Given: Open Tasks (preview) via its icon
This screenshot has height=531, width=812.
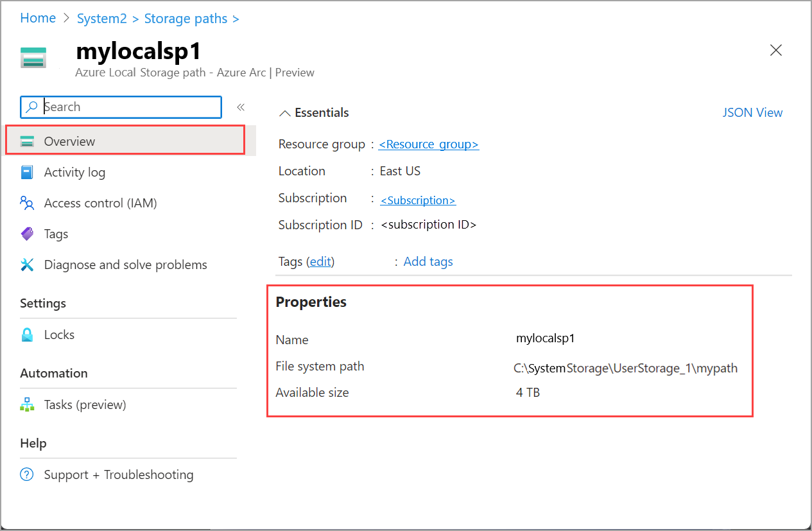Looking at the screenshot, I should (x=27, y=405).
